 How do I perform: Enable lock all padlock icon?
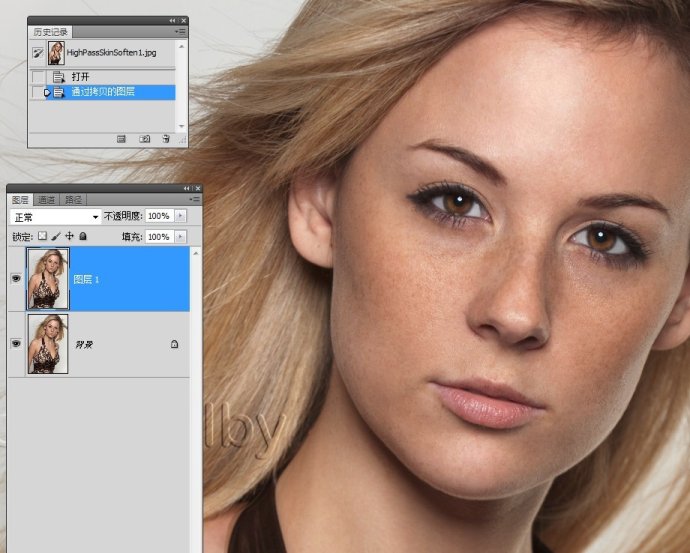click(83, 236)
